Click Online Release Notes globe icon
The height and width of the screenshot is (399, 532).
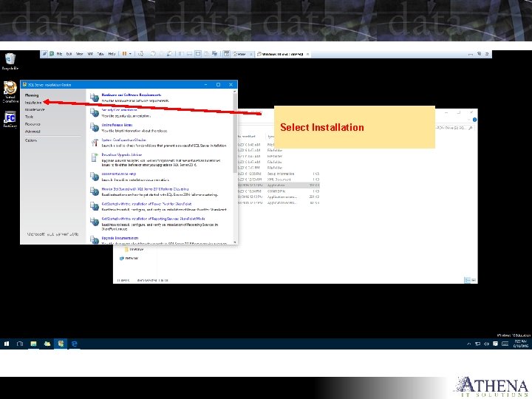point(95,127)
